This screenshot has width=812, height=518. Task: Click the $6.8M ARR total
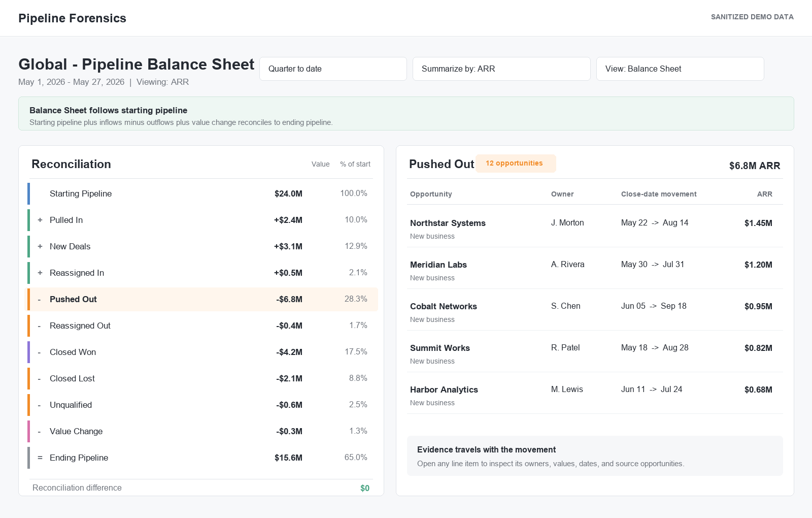pyautogui.click(x=755, y=166)
